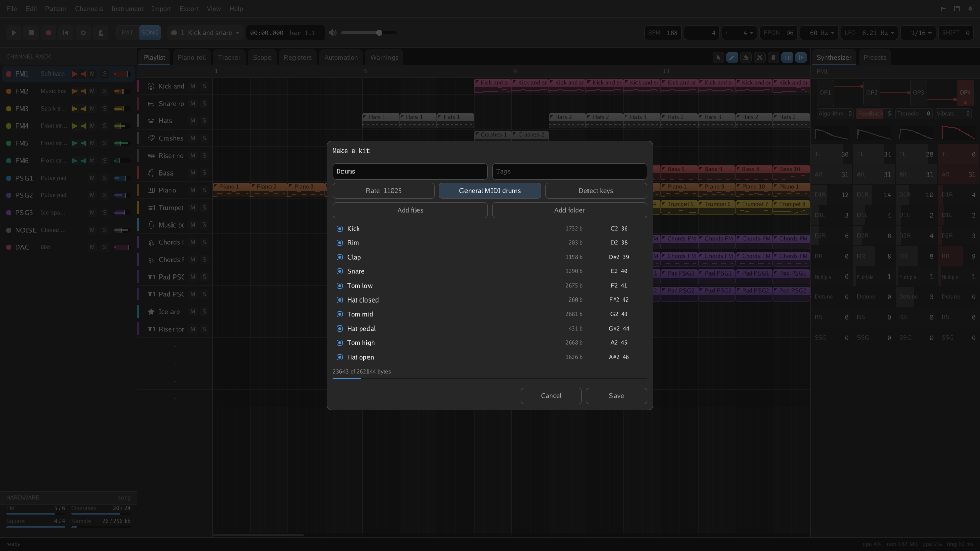Click the headphones icon on Kick and snare track

(x=151, y=86)
